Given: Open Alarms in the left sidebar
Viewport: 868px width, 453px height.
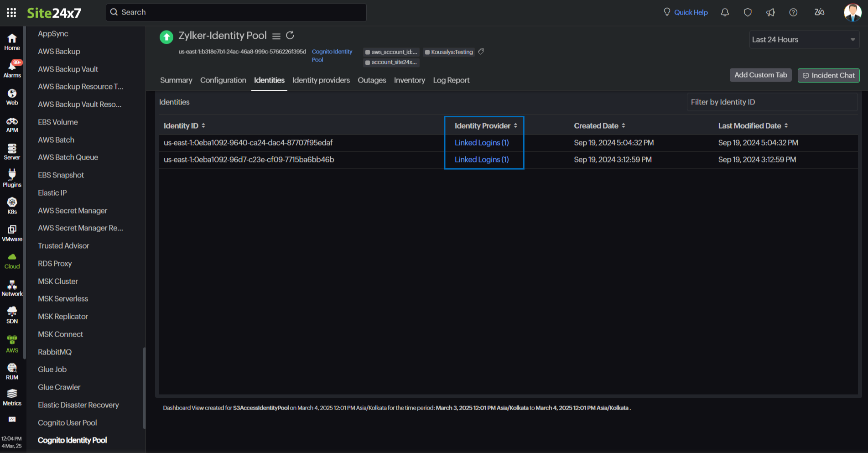Looking at the screenshot, I should pos(12,69).
